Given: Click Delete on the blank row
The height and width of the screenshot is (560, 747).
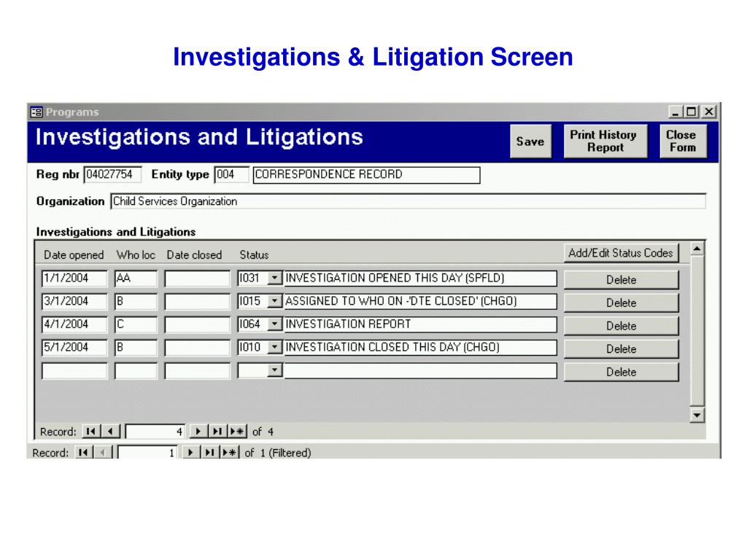Looking at the screenshot, I should (x=622, y=372).
